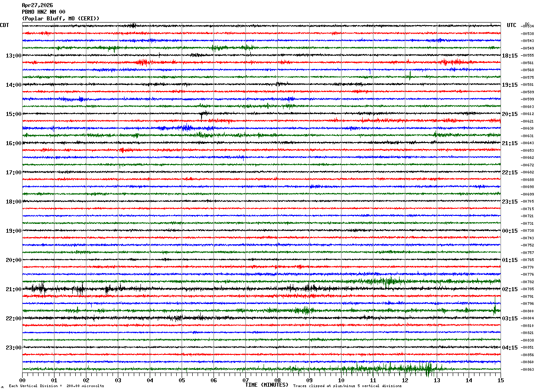Click minute tick label 12 on the axis
Viewport: 536px width, 392px height.
pyautogui.click(x=405, y=380)
